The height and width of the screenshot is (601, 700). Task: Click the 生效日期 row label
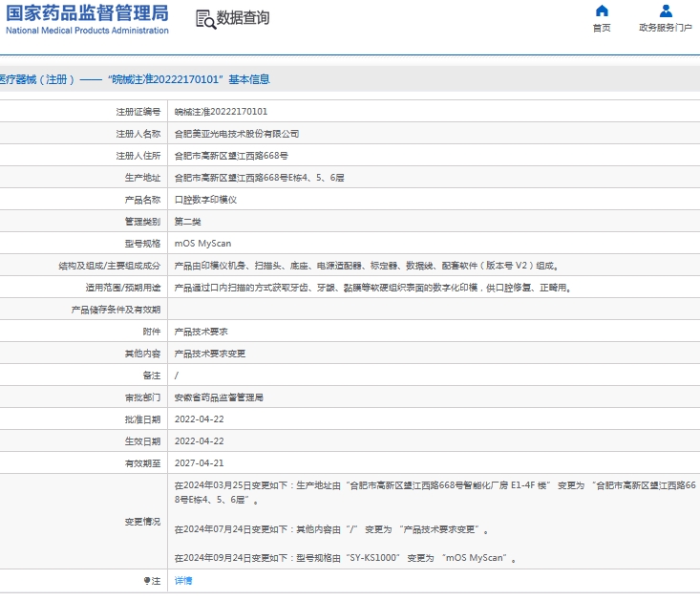click(x=142, y=441)
